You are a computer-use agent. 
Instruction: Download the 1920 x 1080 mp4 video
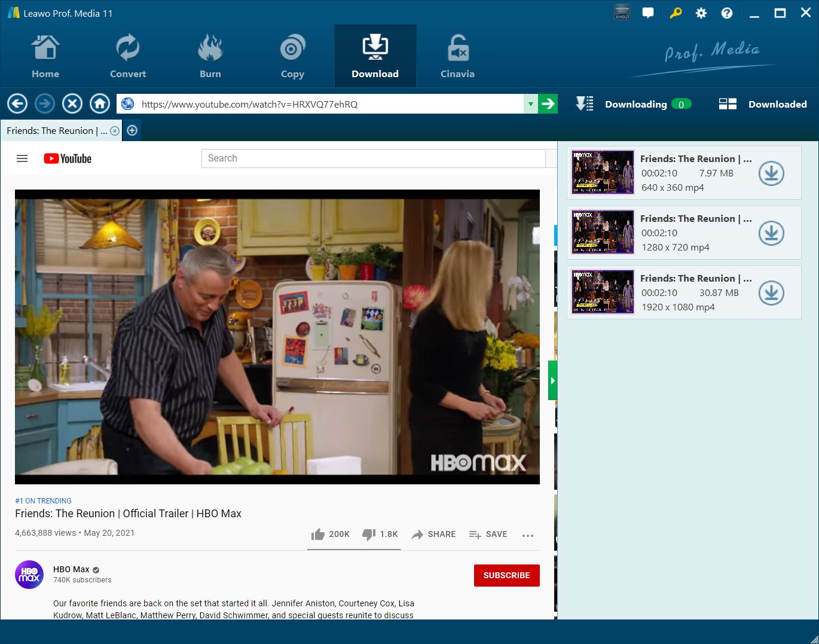pos(771,293)
